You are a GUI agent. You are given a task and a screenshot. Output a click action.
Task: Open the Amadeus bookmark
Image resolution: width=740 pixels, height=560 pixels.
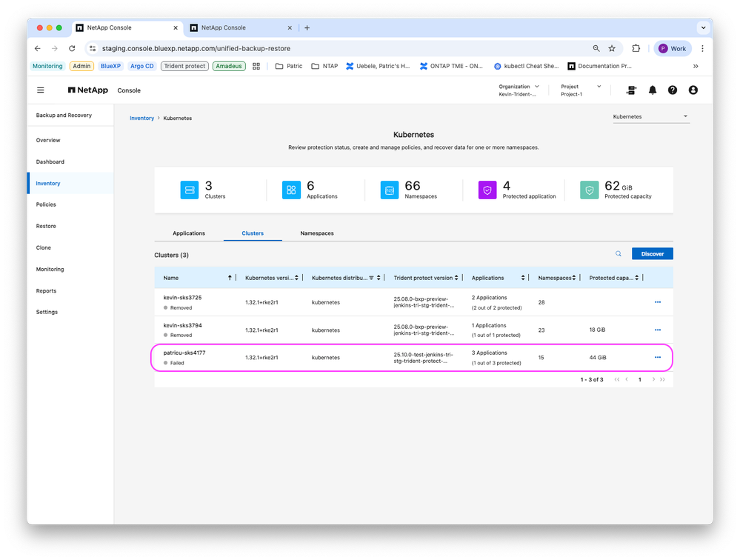tap(229, 66)
